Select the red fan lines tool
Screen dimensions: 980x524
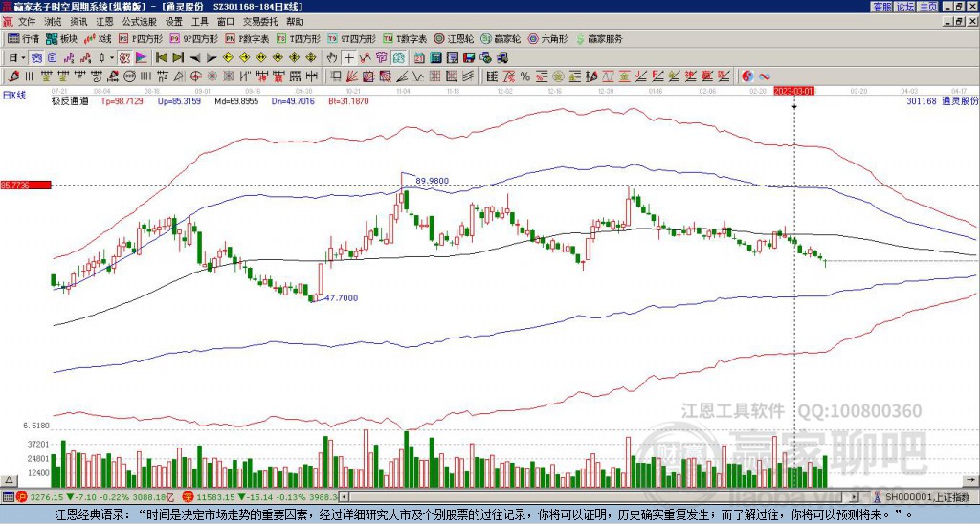point(352,76)
